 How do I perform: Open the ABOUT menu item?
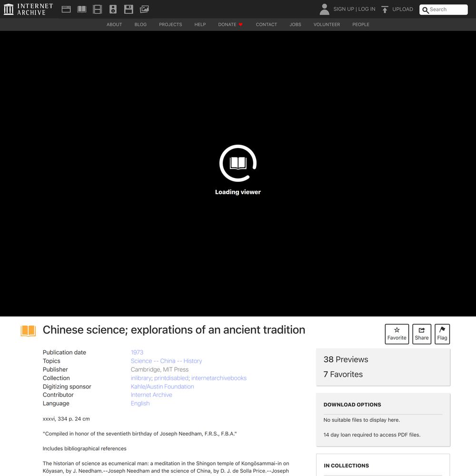coord(114,25)
